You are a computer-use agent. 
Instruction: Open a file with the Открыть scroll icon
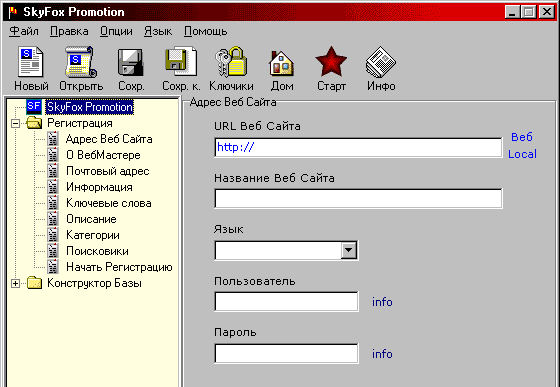pyautogui.click(x=81, y=62)
